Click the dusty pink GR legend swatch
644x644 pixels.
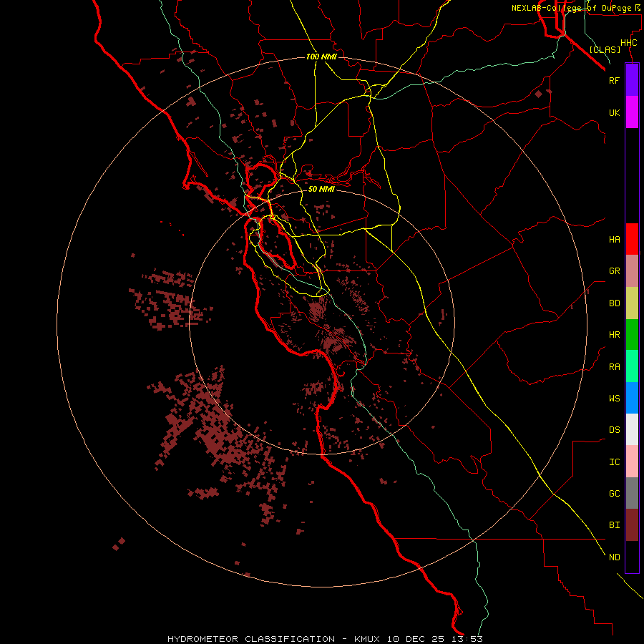pos(632,271)
